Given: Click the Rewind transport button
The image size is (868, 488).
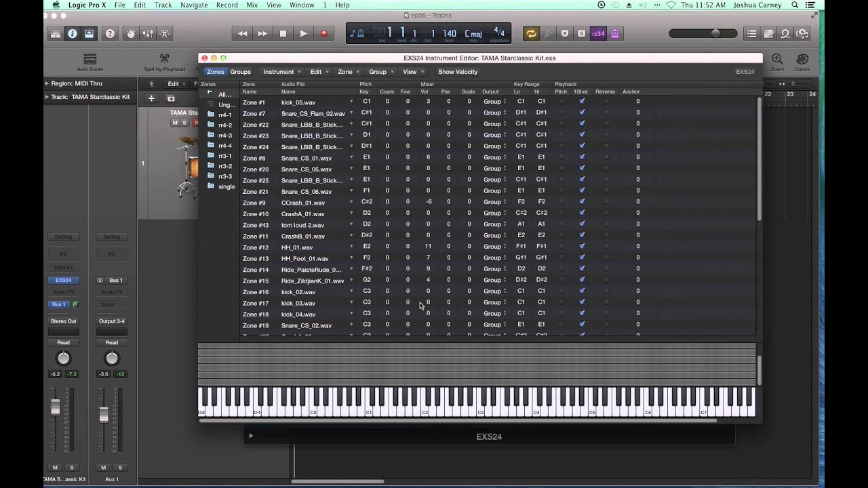Looking at the screenshot, I should [242, 33].
